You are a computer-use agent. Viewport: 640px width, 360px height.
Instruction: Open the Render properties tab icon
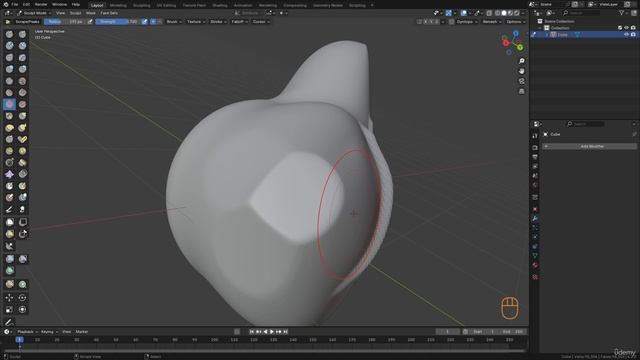coord(535,148)
